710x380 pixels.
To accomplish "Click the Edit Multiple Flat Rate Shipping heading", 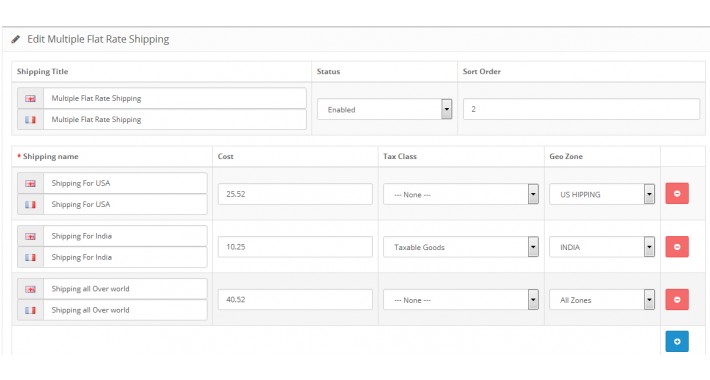I will pyautogui.click(x=98, y=39).
